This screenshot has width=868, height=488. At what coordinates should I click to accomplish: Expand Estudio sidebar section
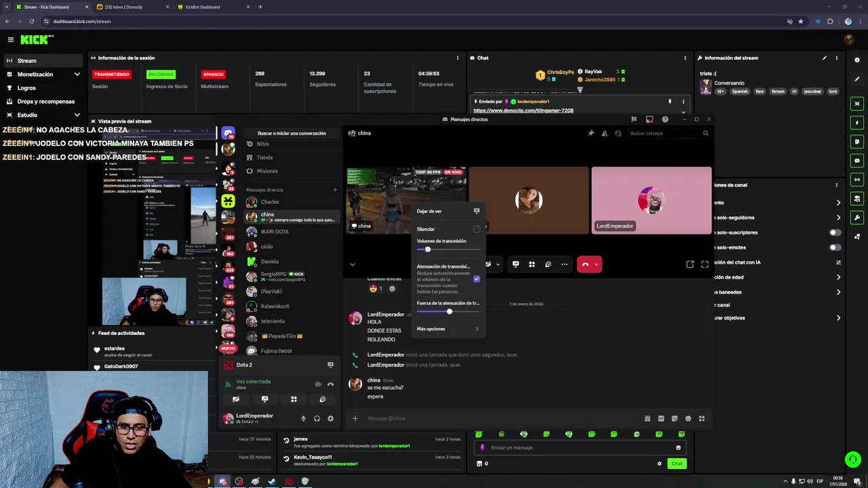(77, 115)
